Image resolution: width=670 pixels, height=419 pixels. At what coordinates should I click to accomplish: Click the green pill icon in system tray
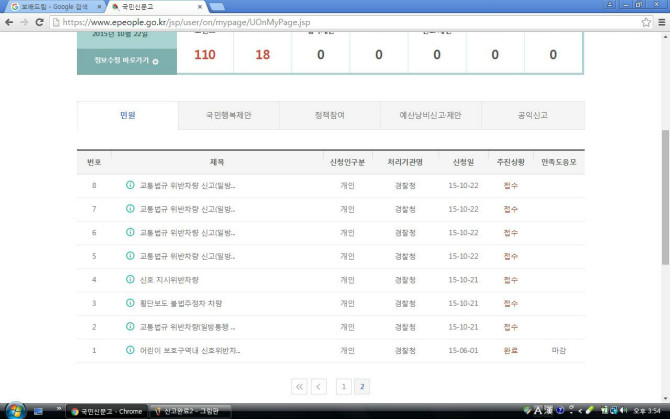(x=590, y=410)
